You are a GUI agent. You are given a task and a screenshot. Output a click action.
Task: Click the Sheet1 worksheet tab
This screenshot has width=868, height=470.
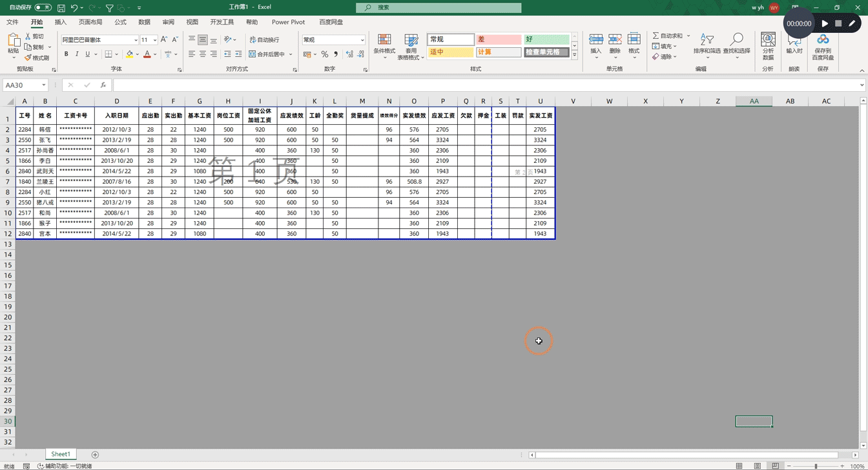[x=61, y=454]
